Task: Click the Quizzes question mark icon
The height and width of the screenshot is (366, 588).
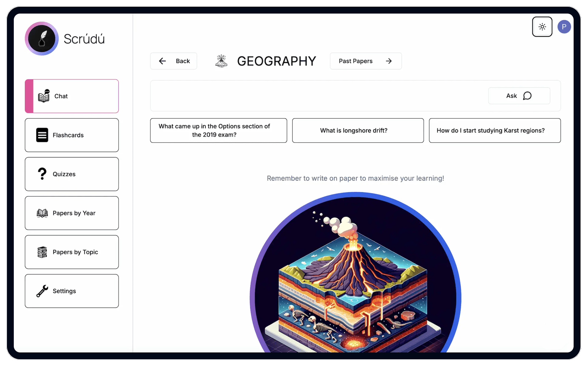Action: coord(42,174)
